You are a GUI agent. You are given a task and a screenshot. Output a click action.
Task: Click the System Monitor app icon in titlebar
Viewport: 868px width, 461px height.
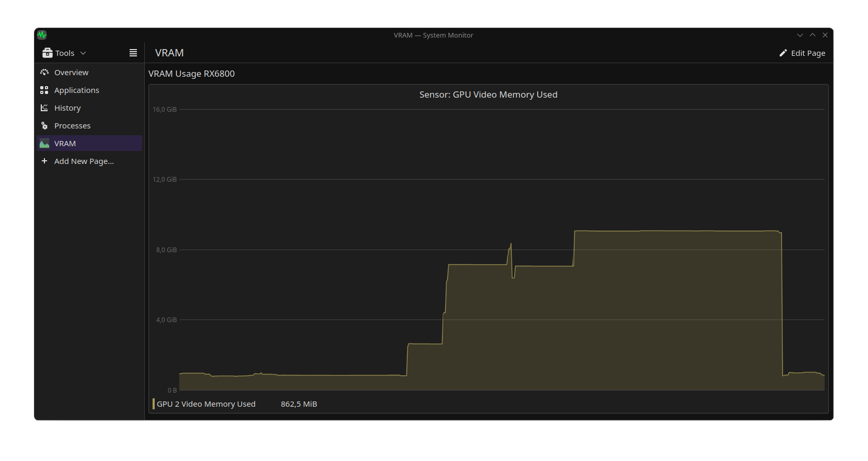42,35
